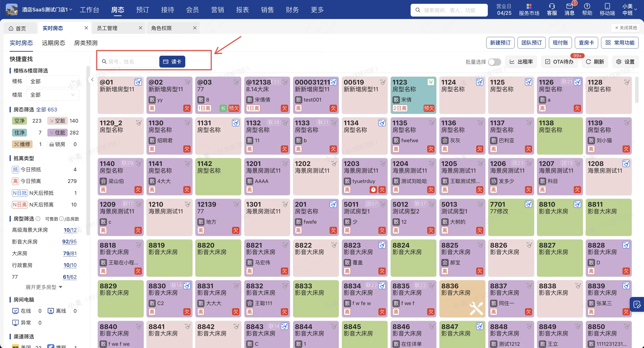Close the 实时房态 tab
The image size is (644, 348).
click(x=86, y=28)
